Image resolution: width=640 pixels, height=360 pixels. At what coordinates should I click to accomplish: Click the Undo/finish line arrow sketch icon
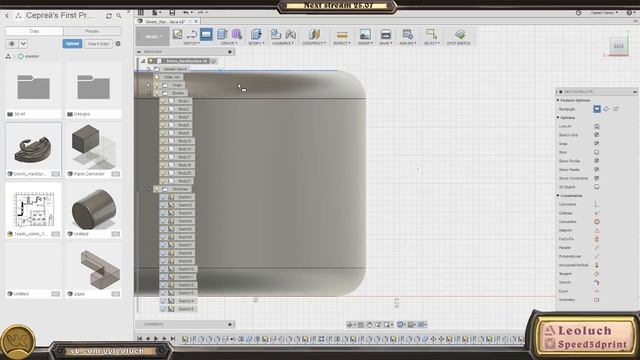(191, 34)
